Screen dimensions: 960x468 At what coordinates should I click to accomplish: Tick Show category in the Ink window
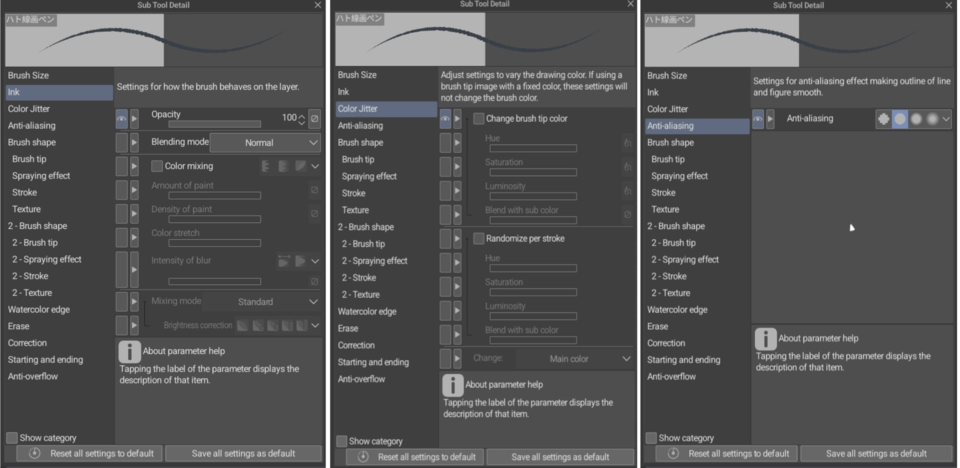12,437
